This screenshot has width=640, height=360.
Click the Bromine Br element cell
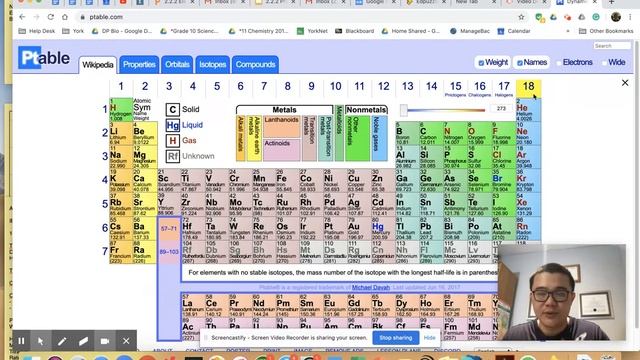coord(504,180)
